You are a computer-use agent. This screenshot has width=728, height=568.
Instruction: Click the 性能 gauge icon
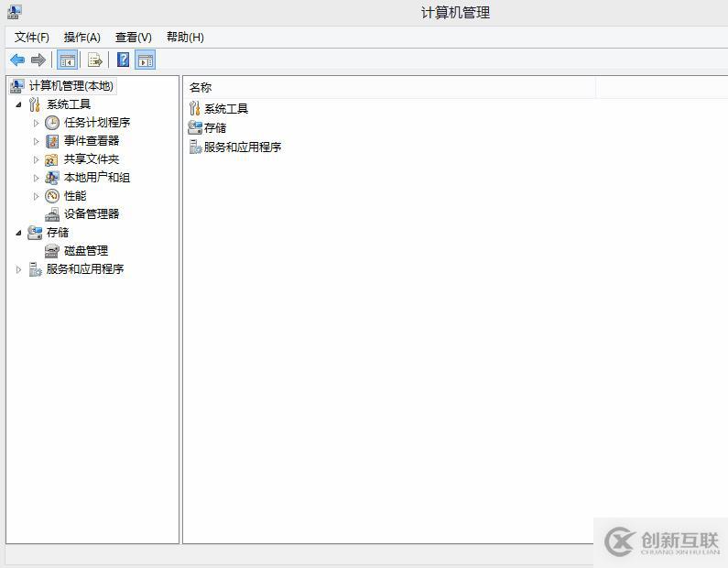(52, 196)
